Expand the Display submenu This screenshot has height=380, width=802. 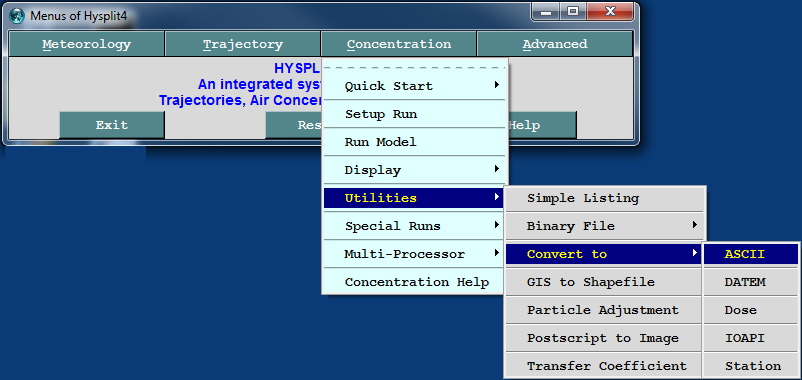[415, 170]
